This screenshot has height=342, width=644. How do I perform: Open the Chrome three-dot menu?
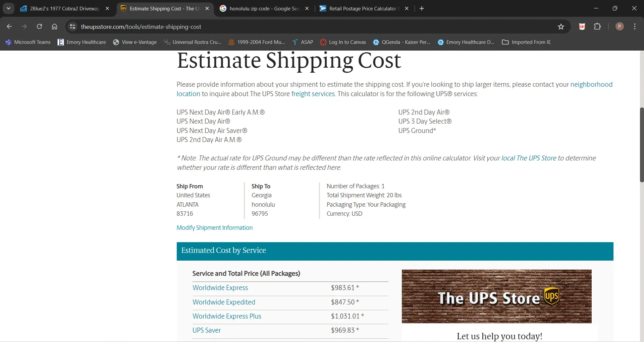point(635,26)
